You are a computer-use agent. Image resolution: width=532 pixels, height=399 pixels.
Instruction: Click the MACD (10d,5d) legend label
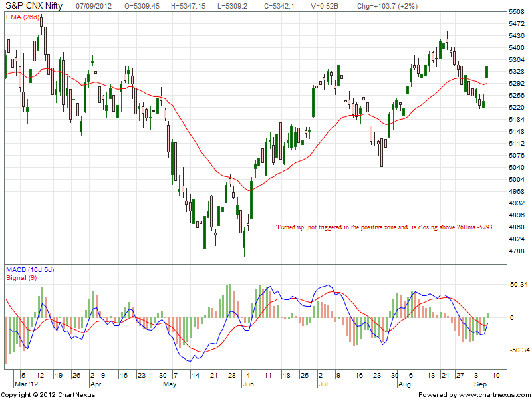(30, 270)
